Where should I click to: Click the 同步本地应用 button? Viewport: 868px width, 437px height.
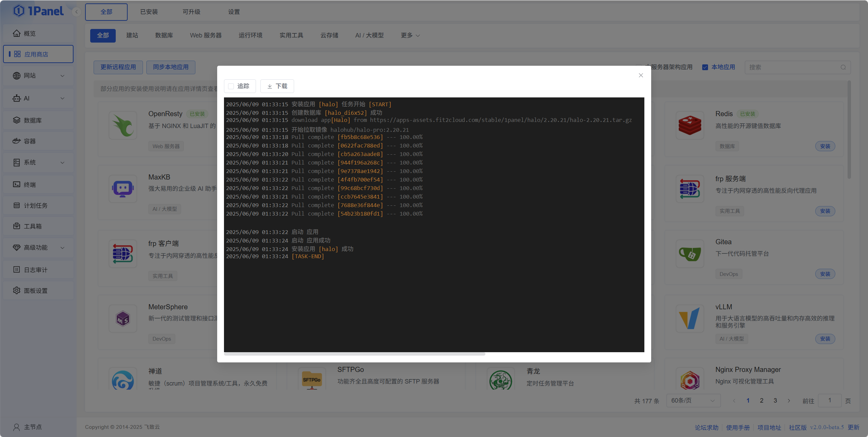tap(171, 67)
